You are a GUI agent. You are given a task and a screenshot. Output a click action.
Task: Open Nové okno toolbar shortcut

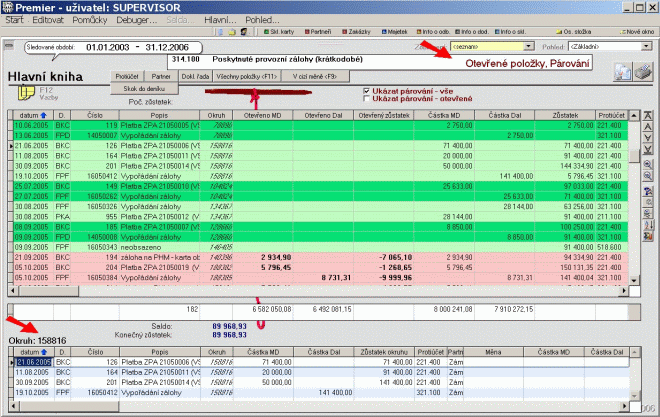[637, 32]
